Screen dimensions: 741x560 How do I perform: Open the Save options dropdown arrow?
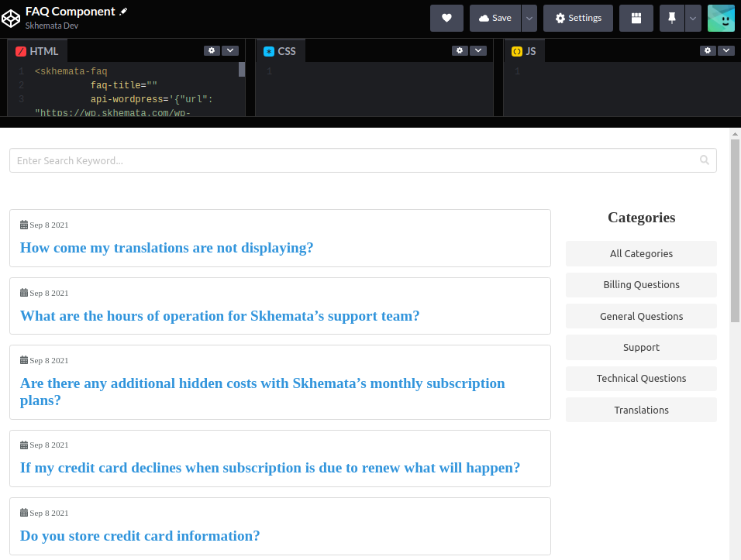529,18
